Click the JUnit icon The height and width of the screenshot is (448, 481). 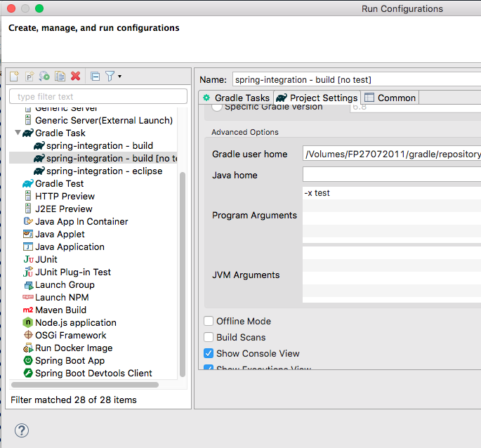pyautogui.click(x=28, y=259)
